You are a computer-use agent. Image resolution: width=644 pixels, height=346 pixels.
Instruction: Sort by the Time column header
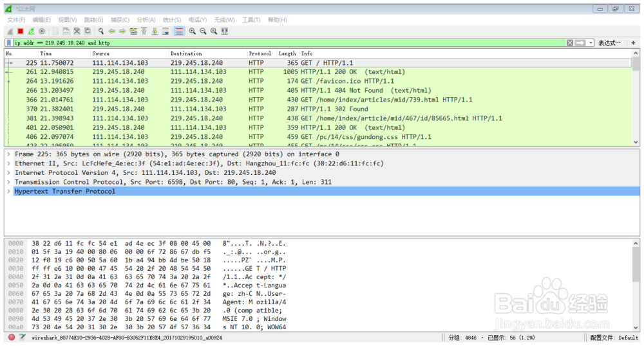point(64,54)
